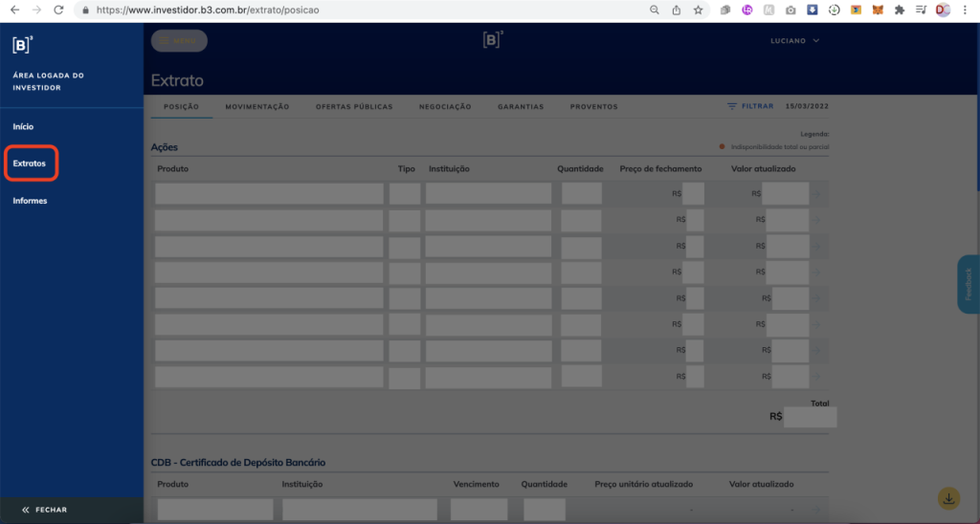Click the share icon in address bar
This screenshot has height=524, width=980.
677,10
